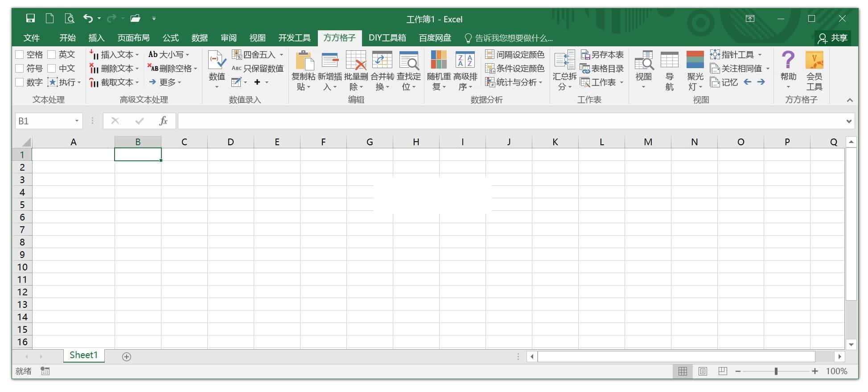Switch to the 百度网盘 tab
The width and height of the screenshot is (868, 392).
435,38
